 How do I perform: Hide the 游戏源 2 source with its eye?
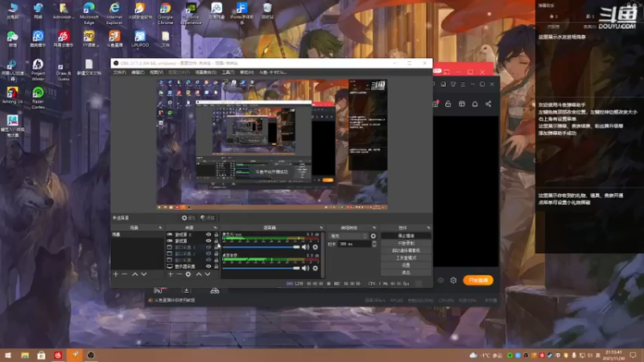[x=208, y=234]
